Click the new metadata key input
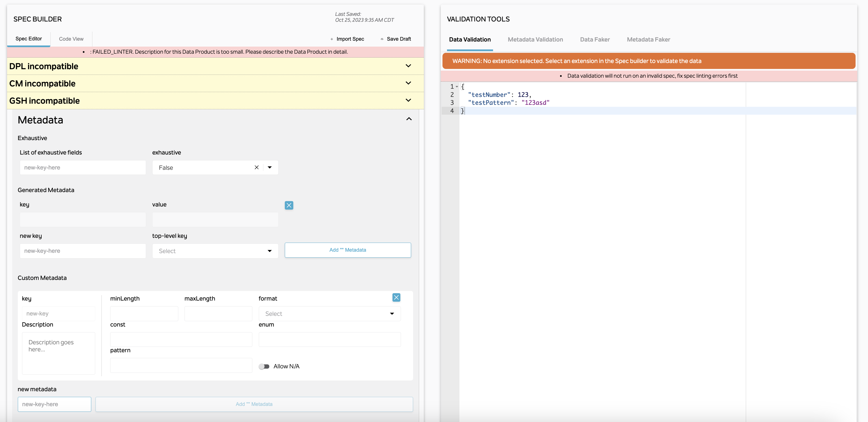 (x=54, y=404)
